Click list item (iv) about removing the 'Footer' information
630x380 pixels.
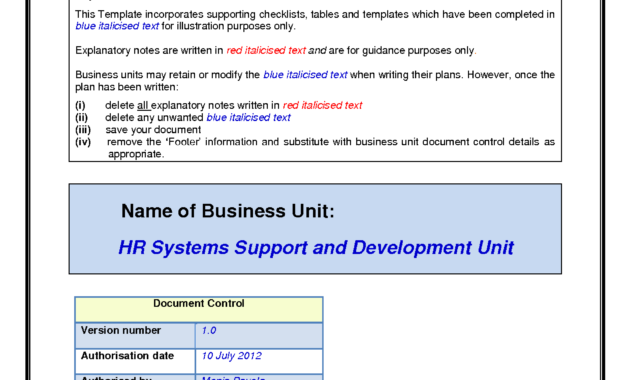click(x=315, y=148)
